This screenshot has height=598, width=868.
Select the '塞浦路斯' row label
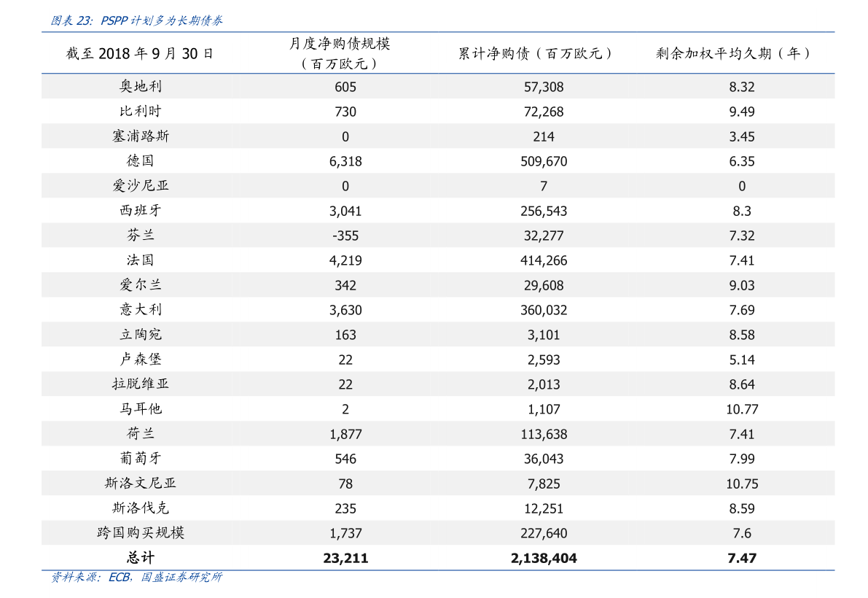click(x=140, y=136)
